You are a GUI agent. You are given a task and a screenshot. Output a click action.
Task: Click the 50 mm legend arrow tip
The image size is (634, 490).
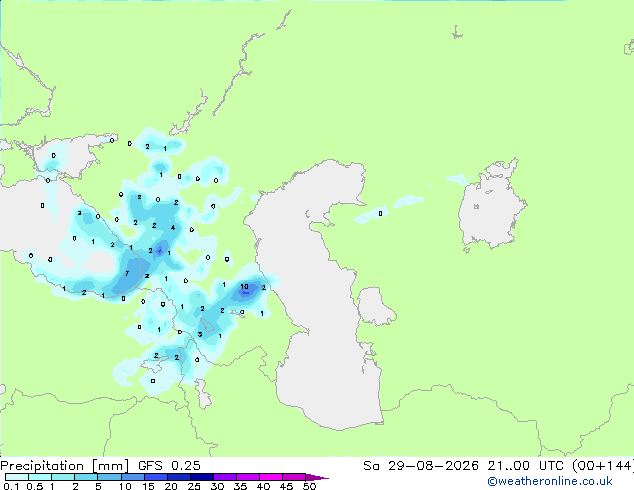317,477
